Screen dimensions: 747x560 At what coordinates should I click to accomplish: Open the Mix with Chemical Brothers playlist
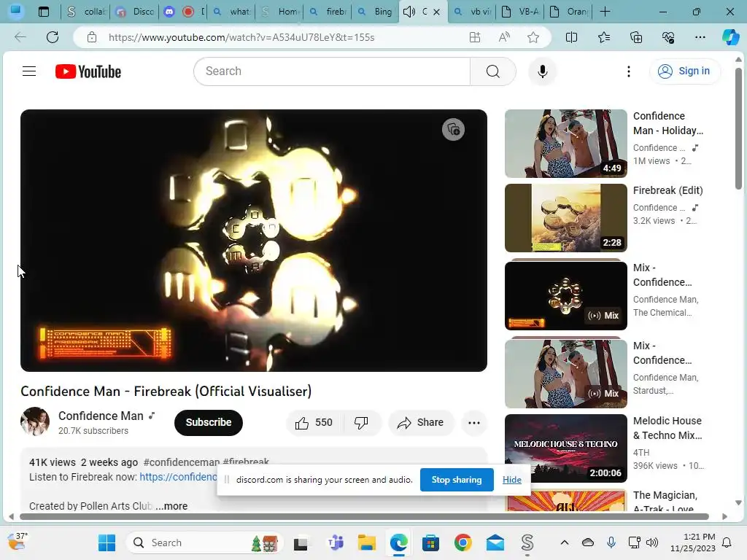click(566, 296)
